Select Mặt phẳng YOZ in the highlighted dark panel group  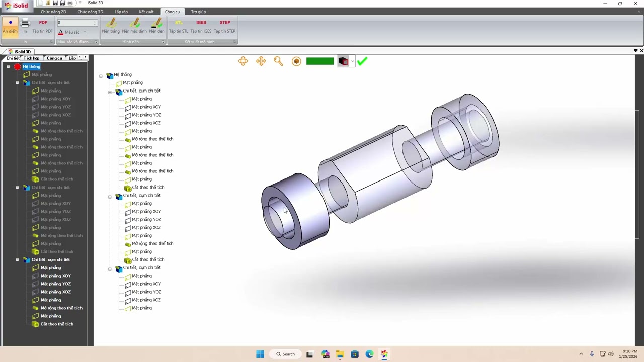click(x=56, y=284)
